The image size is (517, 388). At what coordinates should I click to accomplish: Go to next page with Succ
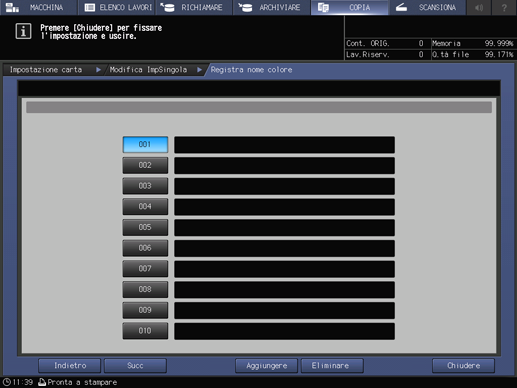pos(135,366)
